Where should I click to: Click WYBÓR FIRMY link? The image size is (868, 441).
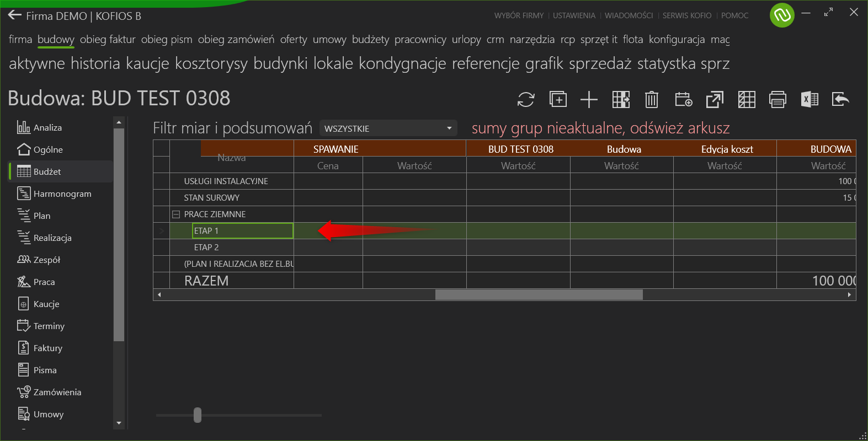pyautogui.click(x=519, y=15)
